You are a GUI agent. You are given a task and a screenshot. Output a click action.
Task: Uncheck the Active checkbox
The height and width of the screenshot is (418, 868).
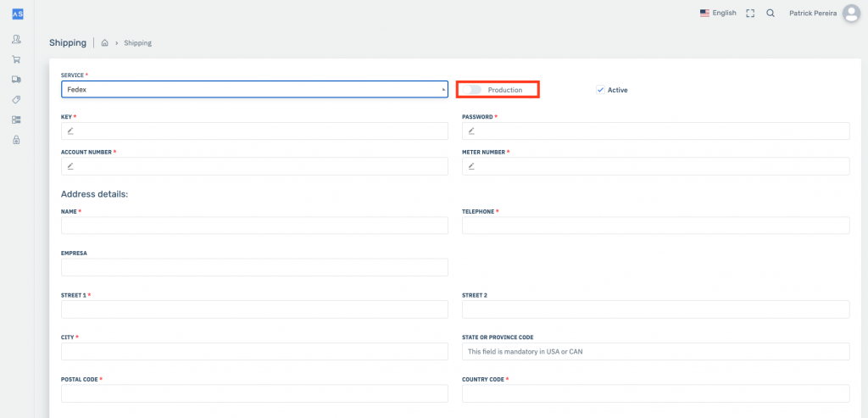point(600,90)
